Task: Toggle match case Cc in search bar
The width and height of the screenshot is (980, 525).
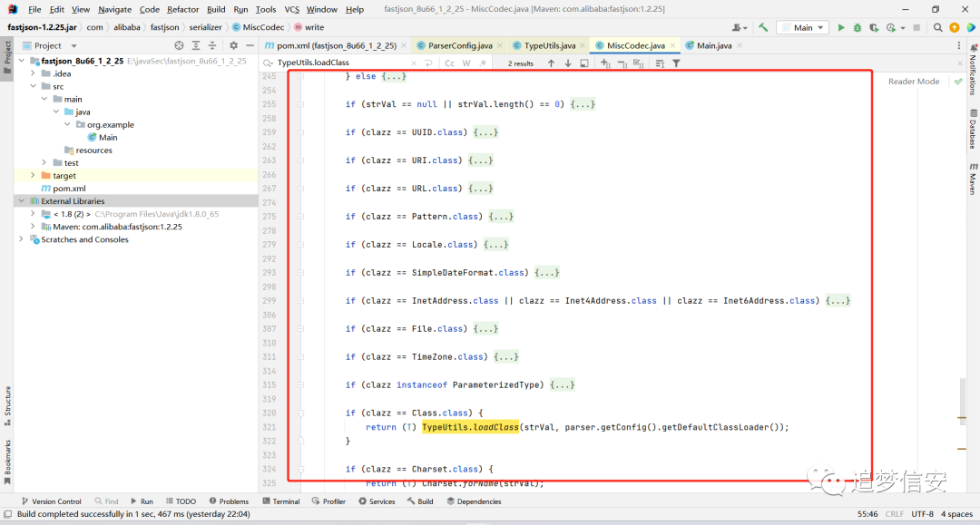Action: 450,63
